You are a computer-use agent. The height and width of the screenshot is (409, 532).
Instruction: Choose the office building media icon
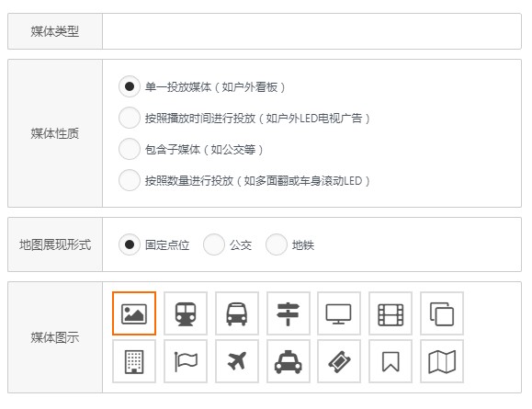(134, 361)
